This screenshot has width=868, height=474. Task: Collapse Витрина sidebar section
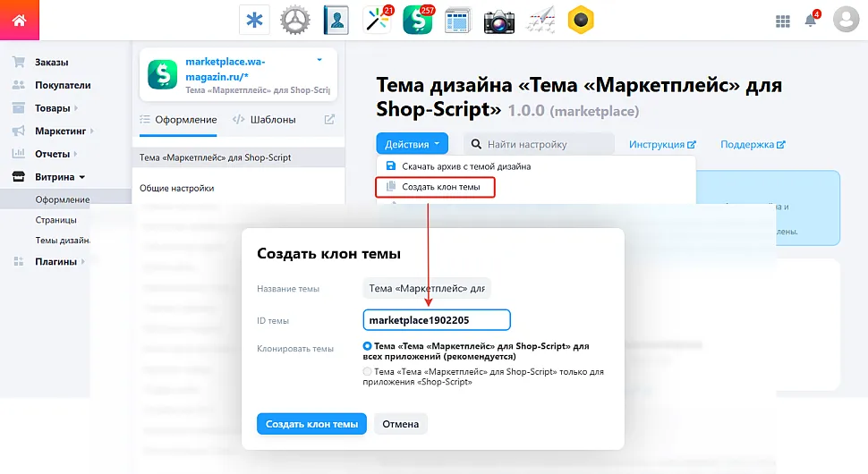pyautogui.click(x=55, y=177)
